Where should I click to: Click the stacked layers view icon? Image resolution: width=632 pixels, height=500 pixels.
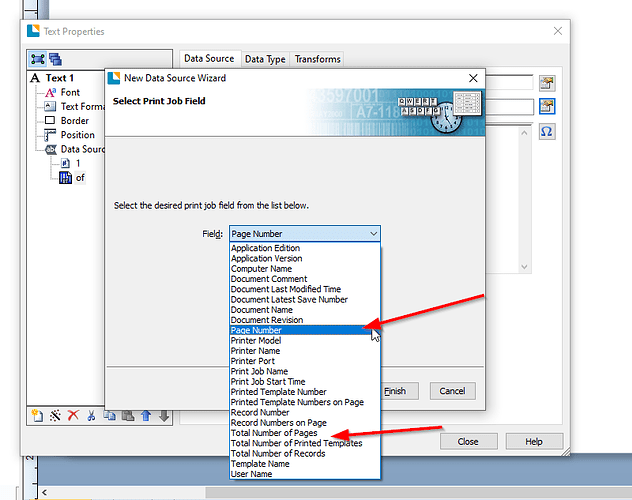[x=55, y=60]
